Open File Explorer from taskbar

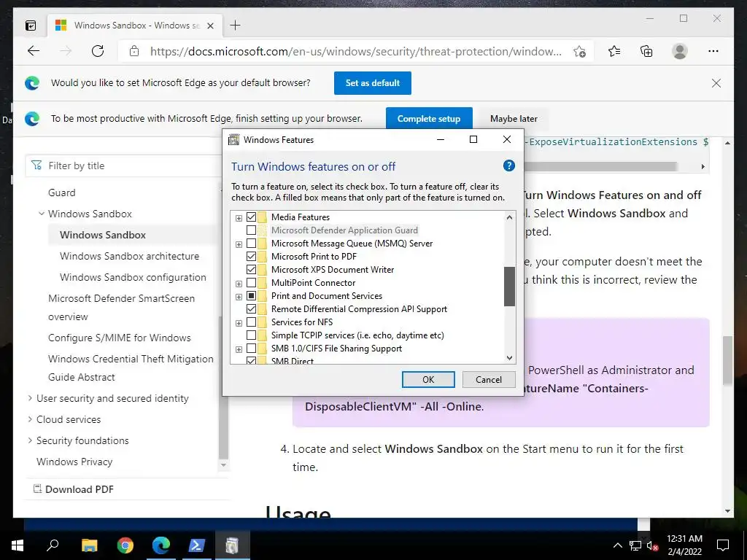[89, 545]
